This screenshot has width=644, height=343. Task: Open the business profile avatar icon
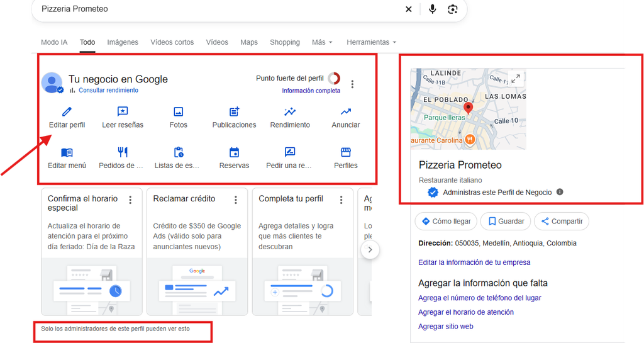(52, 83)
